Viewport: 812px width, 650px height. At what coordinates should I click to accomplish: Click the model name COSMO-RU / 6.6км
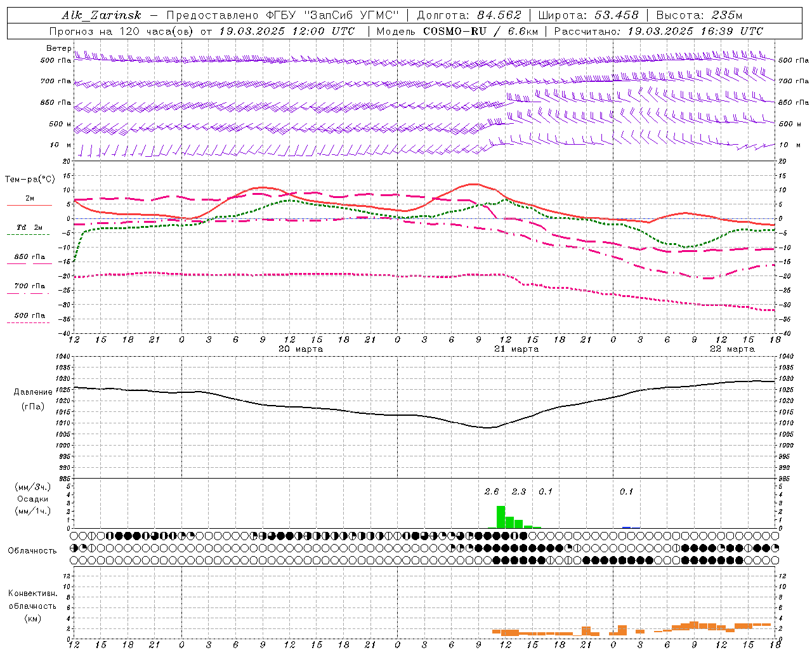[480, 31]
